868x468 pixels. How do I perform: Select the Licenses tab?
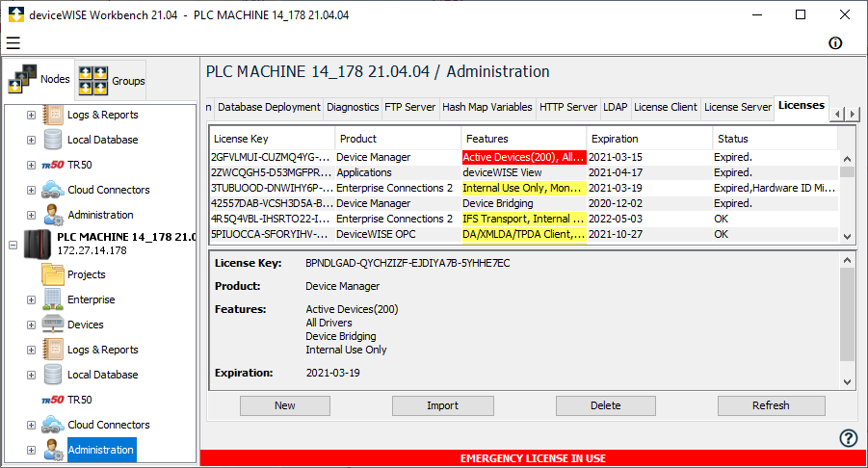(x=801, y=106)
